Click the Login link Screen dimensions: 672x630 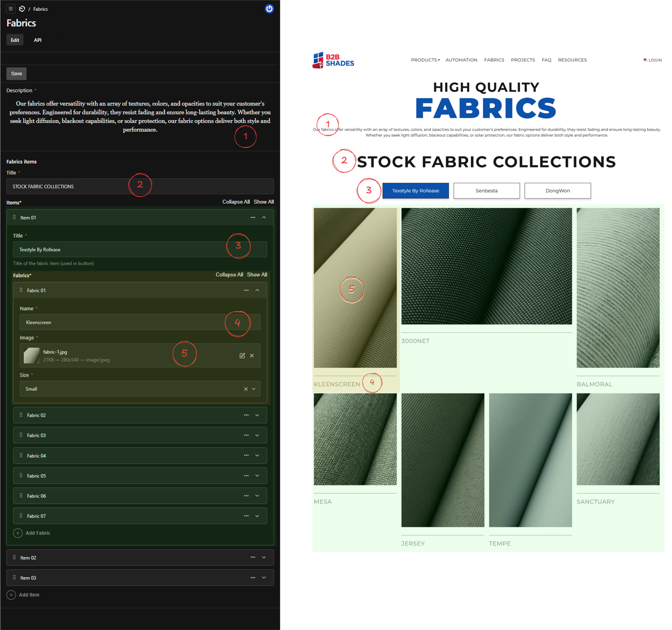coord(655,60)
